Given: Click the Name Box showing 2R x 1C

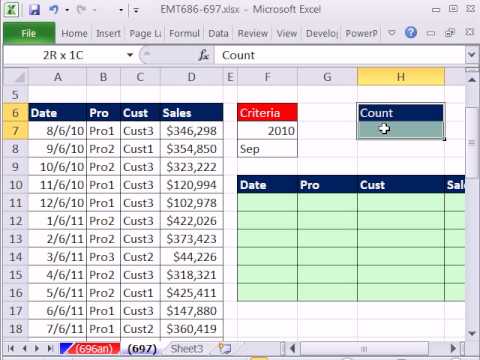Looking at the screenshot, I should (x=63, y=55).
